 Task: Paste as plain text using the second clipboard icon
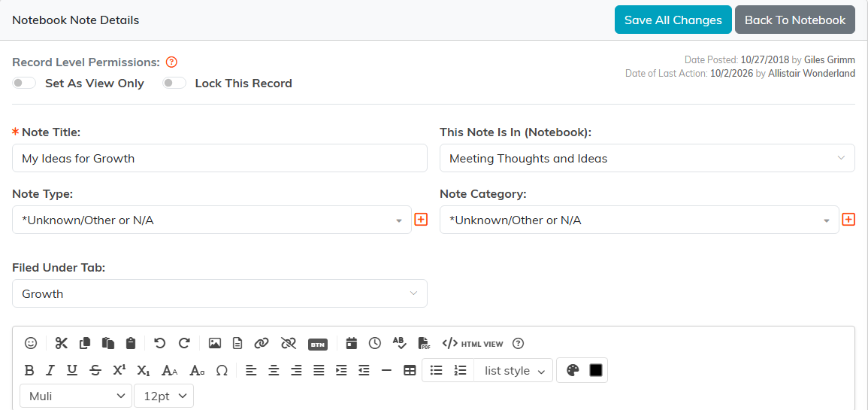click(x=131, y=344)
